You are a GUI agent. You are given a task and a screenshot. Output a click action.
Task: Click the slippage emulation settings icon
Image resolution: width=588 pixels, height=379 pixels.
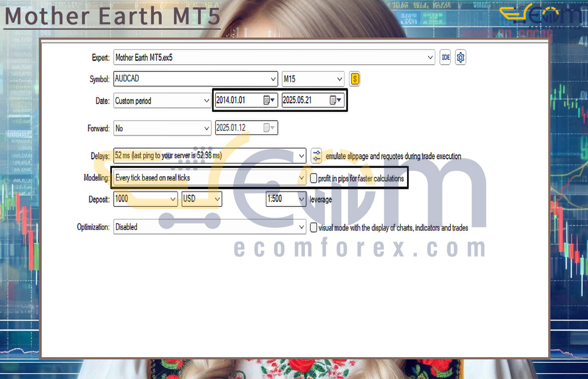(316, 156)
